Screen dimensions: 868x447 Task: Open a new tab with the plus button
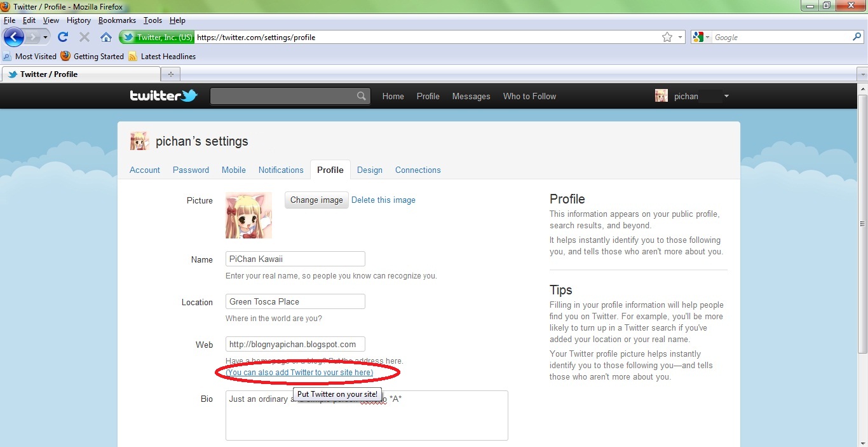pyautogui.click(x=170, y=74)
